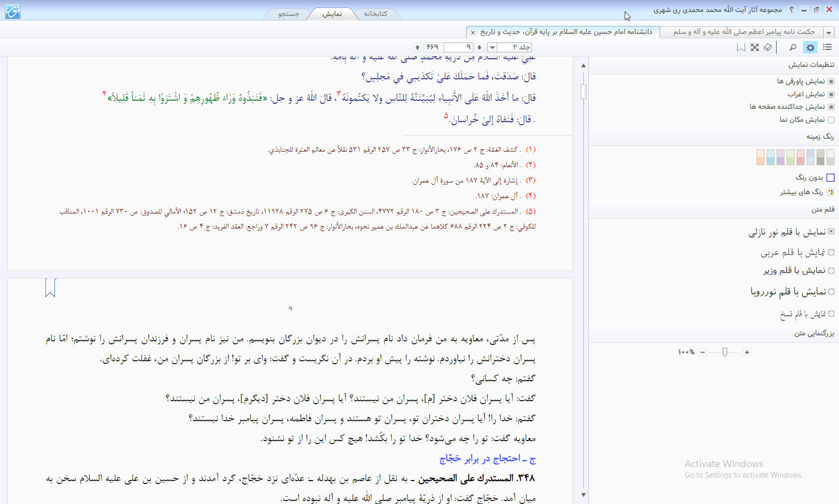Open the table of contents list icon
This screenshot has width=839, height=504.
click(x=827, y=47)
